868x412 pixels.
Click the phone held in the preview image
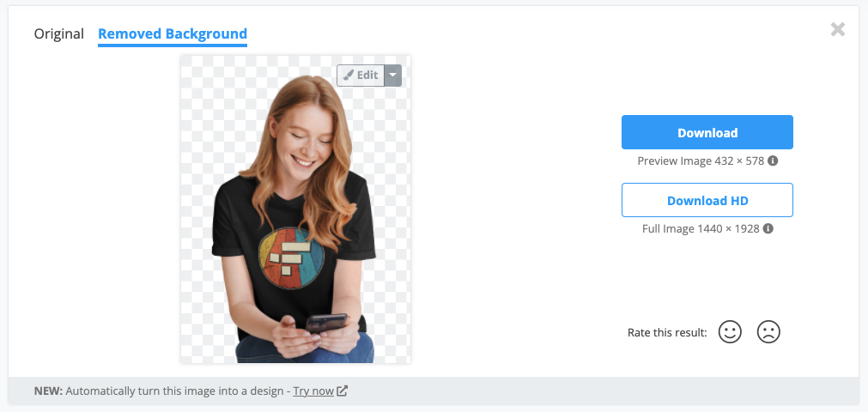326,322
